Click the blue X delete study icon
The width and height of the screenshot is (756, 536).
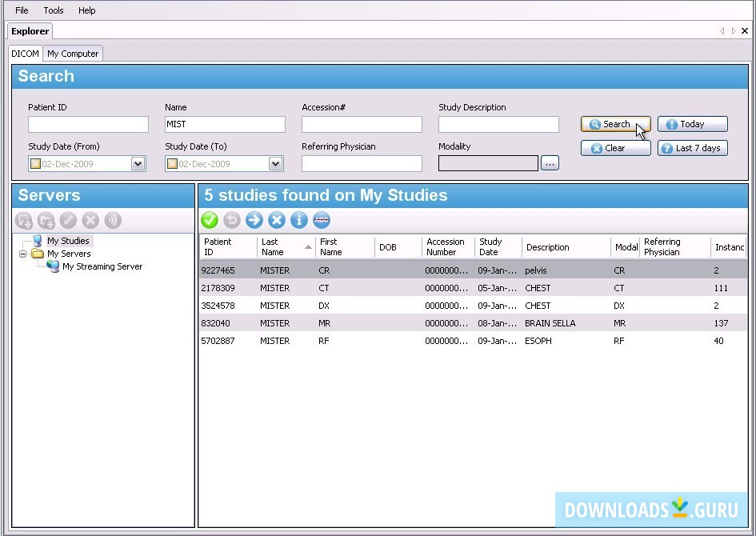[x=277, y=220]
